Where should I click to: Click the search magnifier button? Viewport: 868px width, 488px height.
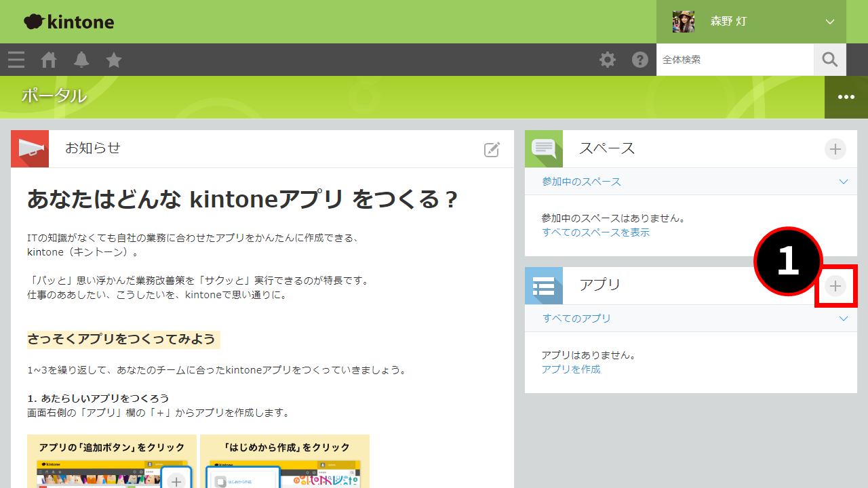click(830, 60)
